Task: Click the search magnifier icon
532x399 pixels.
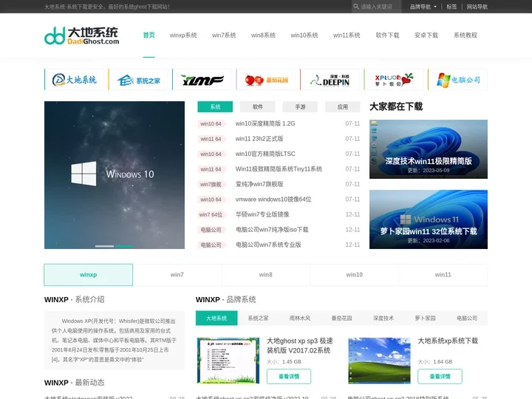Action: pos(356,7)
